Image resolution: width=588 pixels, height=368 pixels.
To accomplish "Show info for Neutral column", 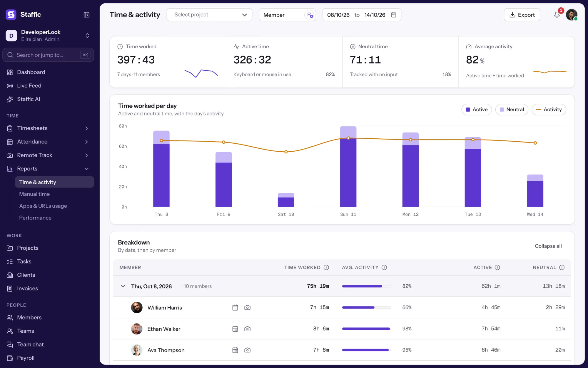I will click(x=562, y=267).
